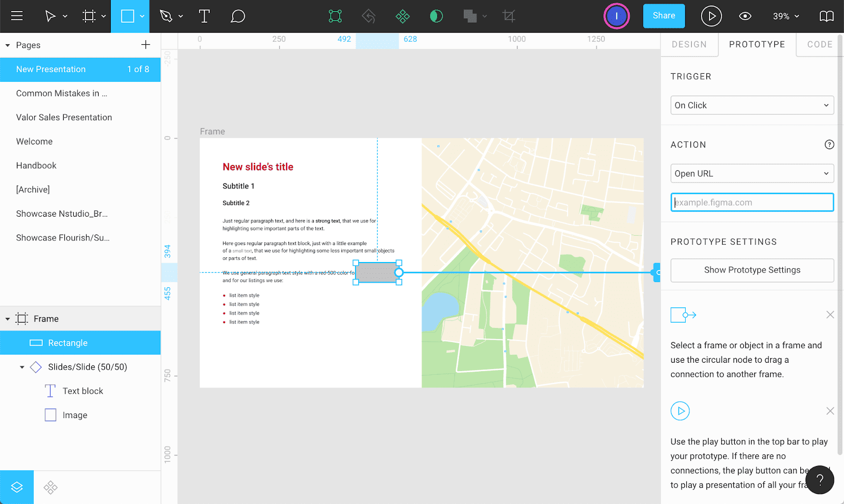Image resolution: width=844 pixels, height=504 pixels.
Task: Click the Use as mask toolbar icon
Action: pyautogui.click(x=436, y=16)
